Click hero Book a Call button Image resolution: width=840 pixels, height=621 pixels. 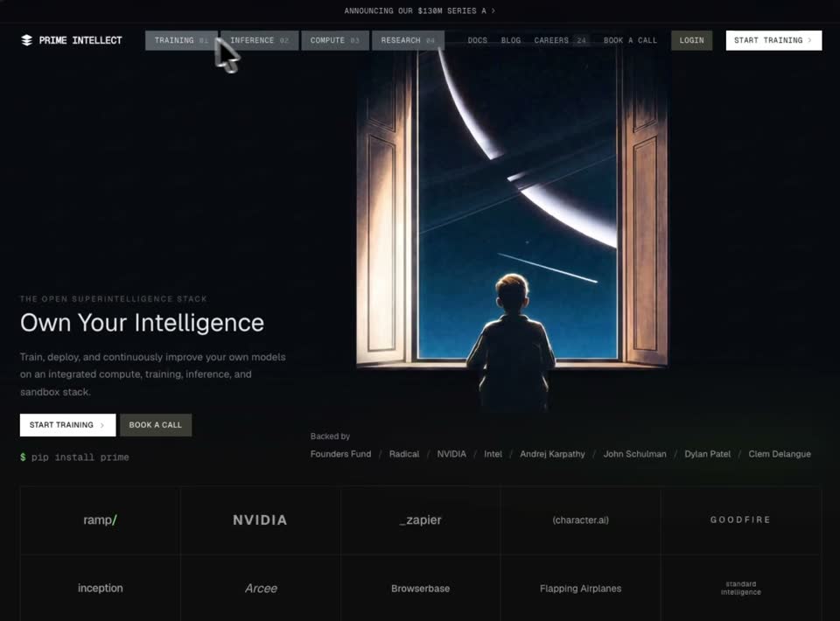156,424
